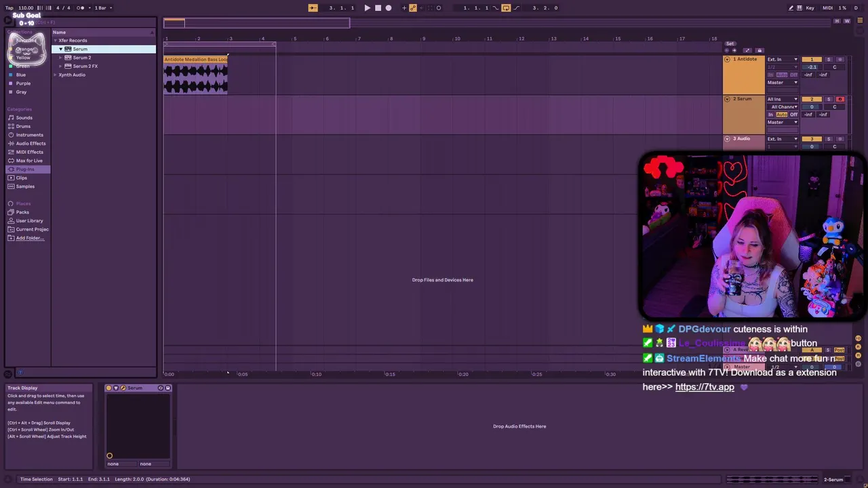
Task: Toggle the Lock Envelopes icon
Action: tap(759, 51)
